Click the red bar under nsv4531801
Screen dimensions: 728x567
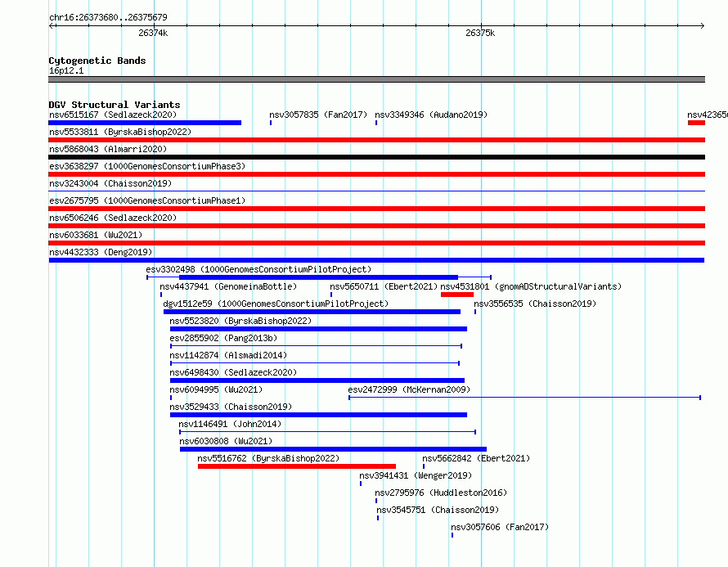point(457,295)
